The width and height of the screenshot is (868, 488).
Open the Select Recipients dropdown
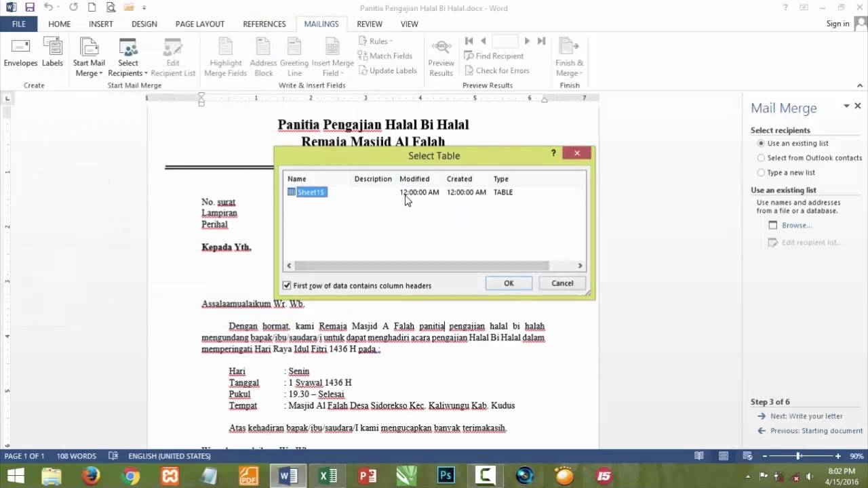127,58
